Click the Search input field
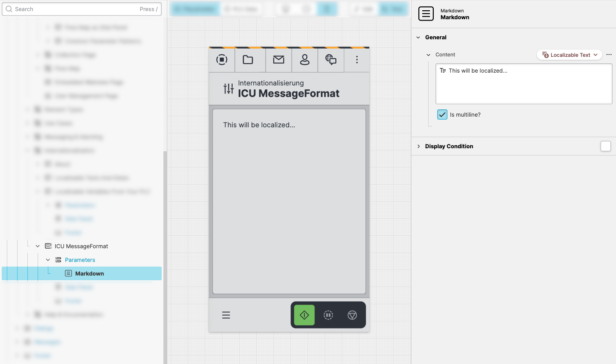The image size is (616, 364). 77,9
